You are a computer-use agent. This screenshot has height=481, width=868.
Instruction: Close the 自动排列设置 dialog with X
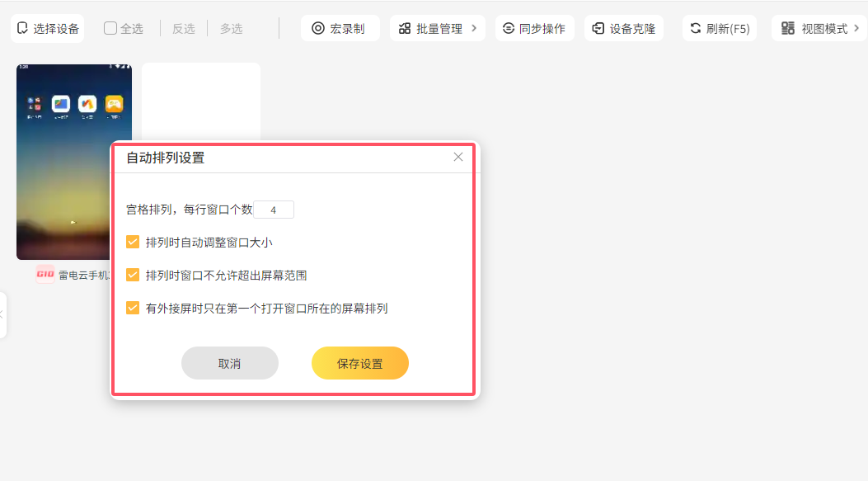coord(458,157)
